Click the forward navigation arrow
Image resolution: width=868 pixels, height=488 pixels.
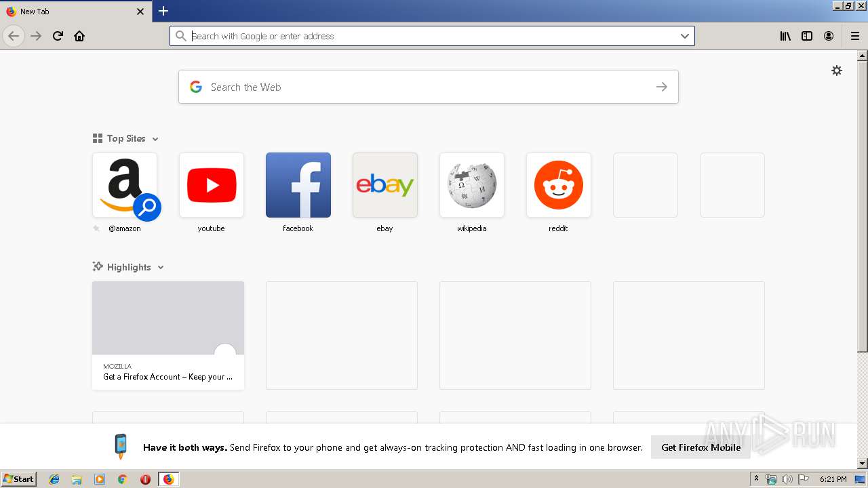(x=36, y=36)
